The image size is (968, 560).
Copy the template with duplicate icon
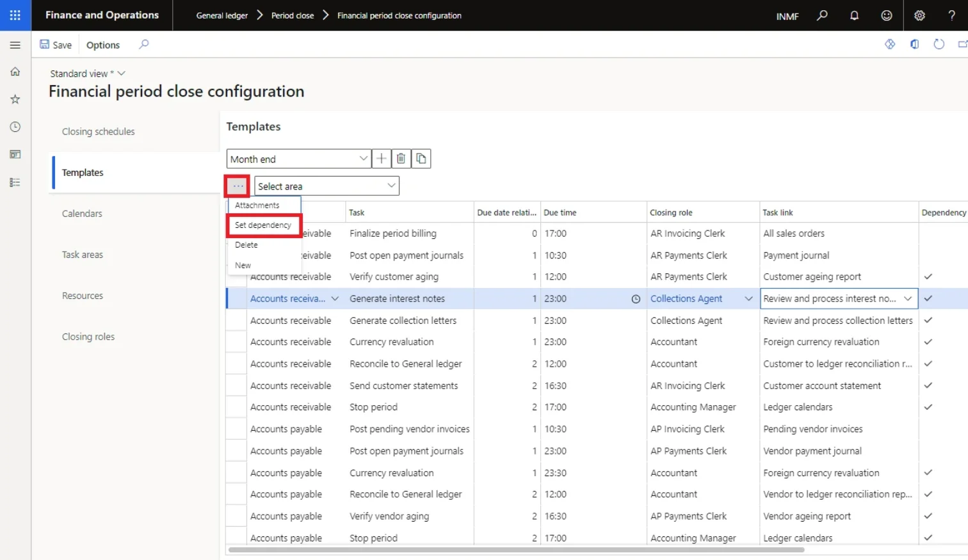coord(421,159)
